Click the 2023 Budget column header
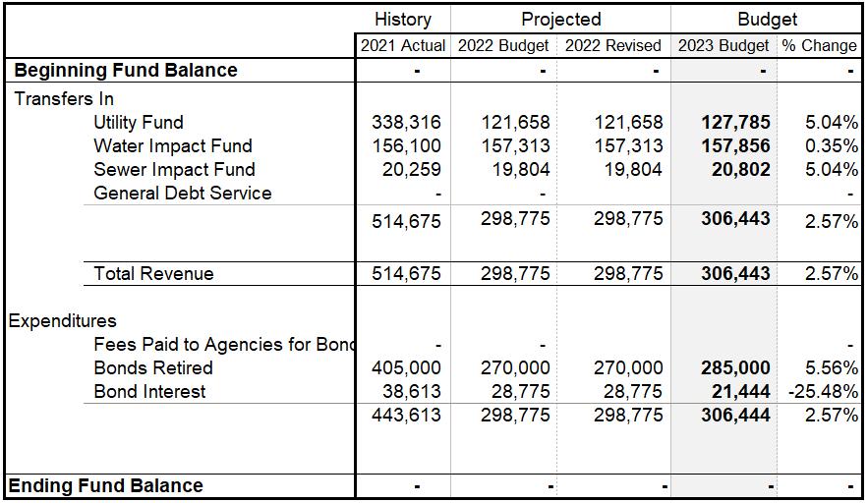This screenshot has width=868, height=503. pyautogui.click(x=723, y=46)
